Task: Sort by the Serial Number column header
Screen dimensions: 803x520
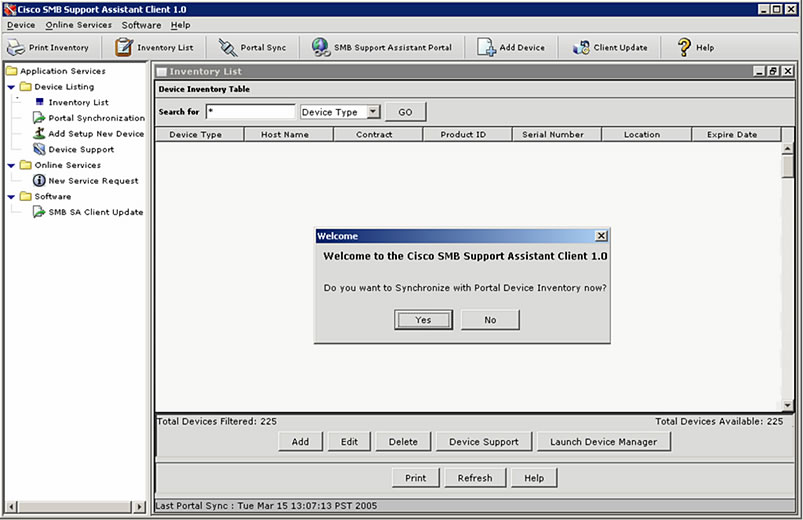Action: (x=557, y=134)
